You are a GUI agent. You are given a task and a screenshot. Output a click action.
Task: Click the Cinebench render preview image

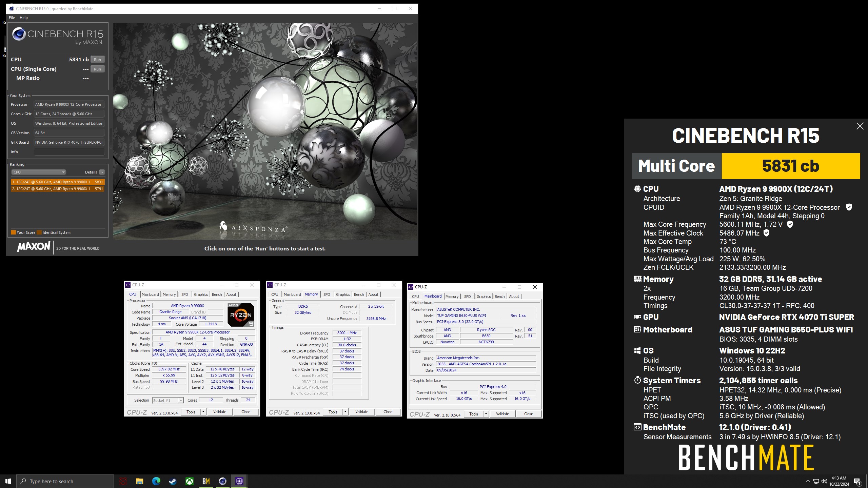pyautogui.click(x=265, y=131)
